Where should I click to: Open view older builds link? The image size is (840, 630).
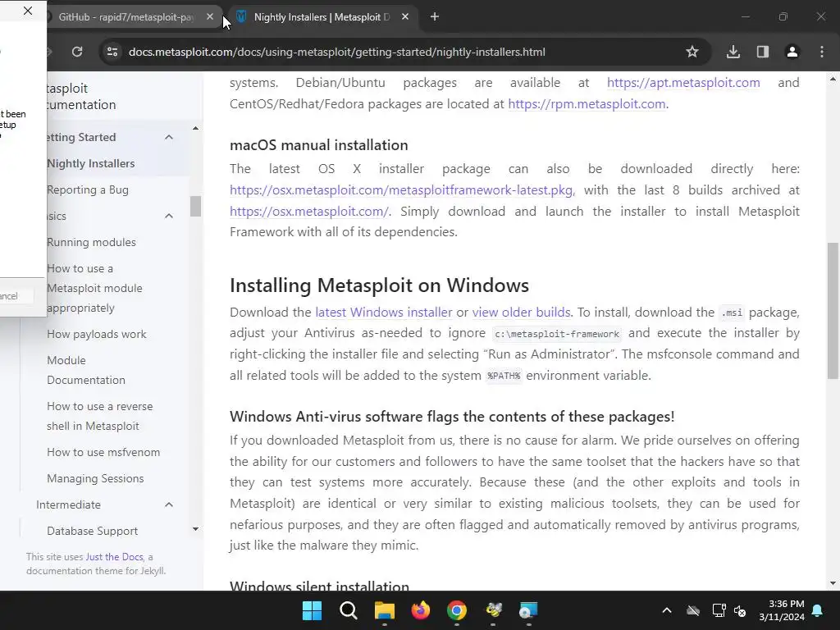coord(521,312)
